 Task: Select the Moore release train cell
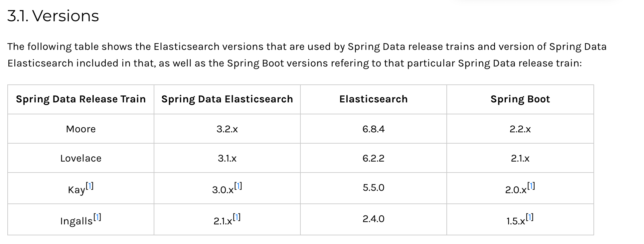pyautogui.click(x=81, y=129)
